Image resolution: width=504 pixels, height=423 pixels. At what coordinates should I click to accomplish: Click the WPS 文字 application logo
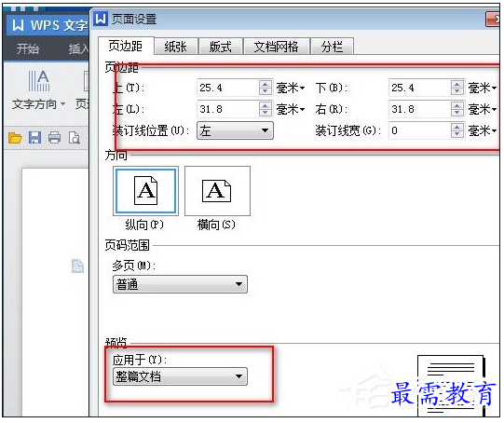point(18,25)
